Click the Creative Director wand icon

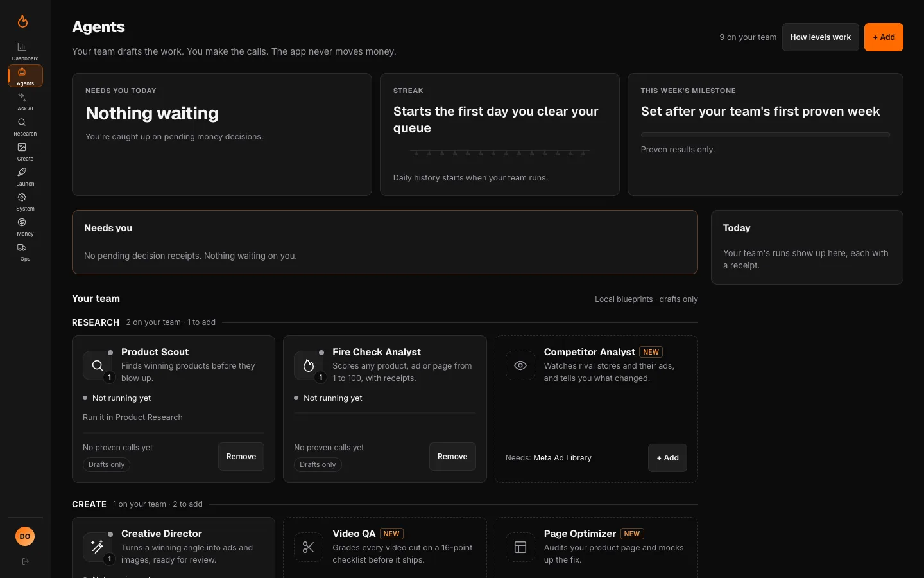(x=98, y=547)
